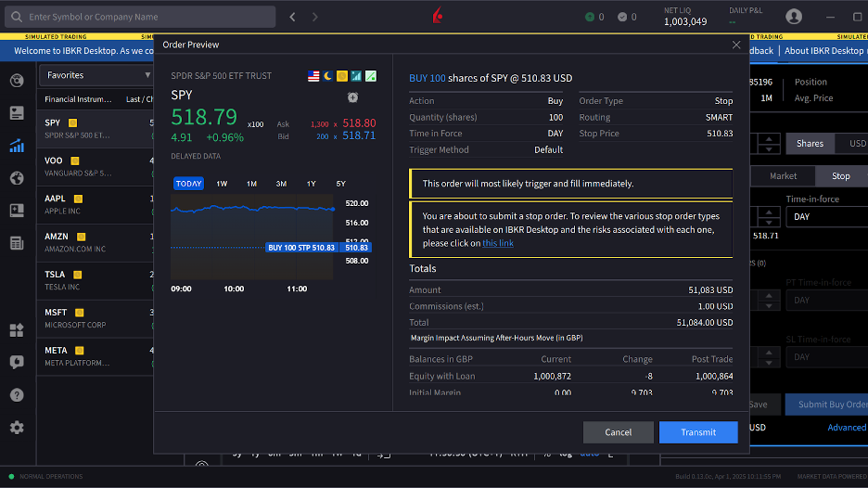Select AMZN row in Favorites list
This screenshot has width=868, height=488.
coord(96,242)
